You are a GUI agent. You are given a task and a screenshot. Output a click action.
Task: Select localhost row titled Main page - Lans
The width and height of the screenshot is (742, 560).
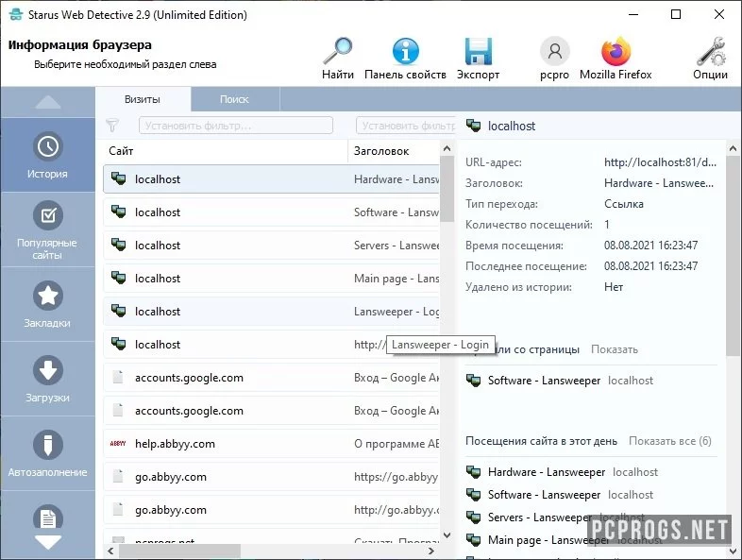tap(272, 279)
